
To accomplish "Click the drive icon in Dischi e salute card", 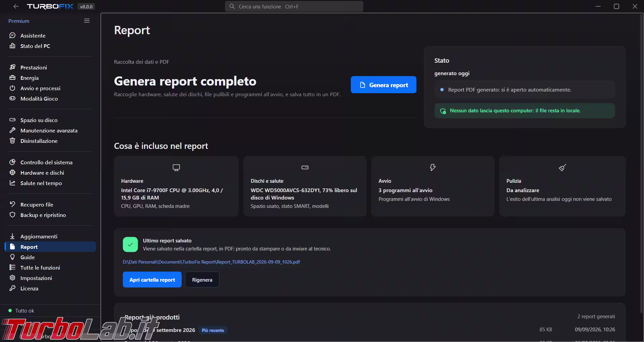I will pos(305,167).
